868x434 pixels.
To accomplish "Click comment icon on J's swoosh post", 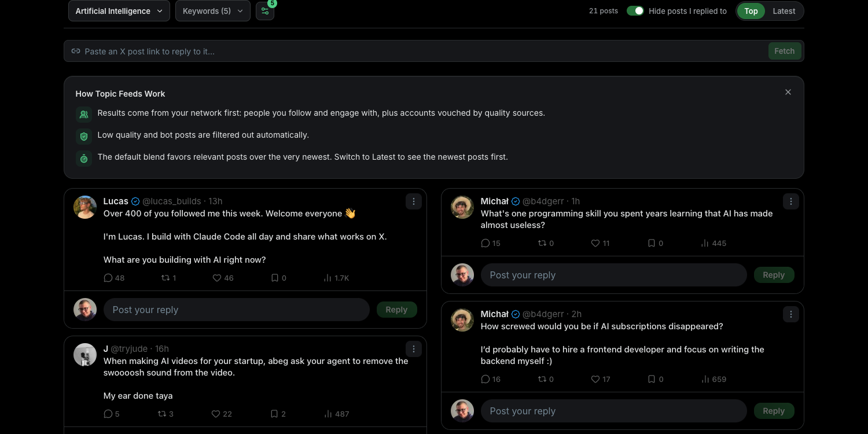I will [x=108, y=414].
